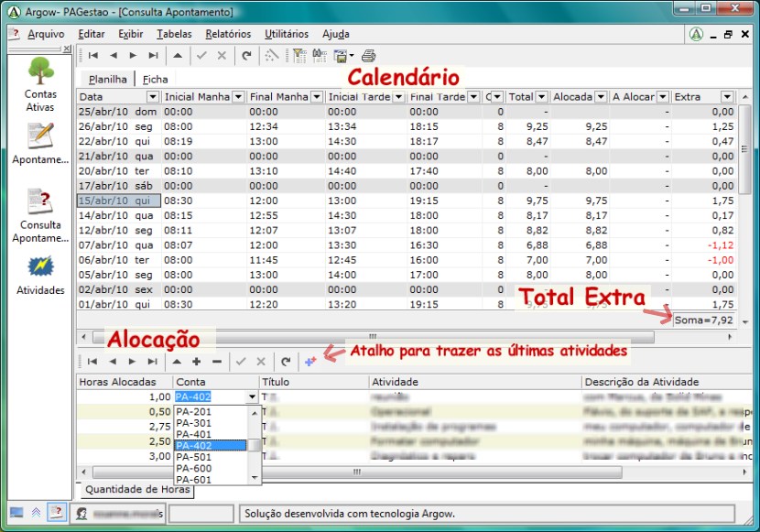
Task: Click the minus (delete row) icon in allocation toolbar
Action: tap(217, 362)
